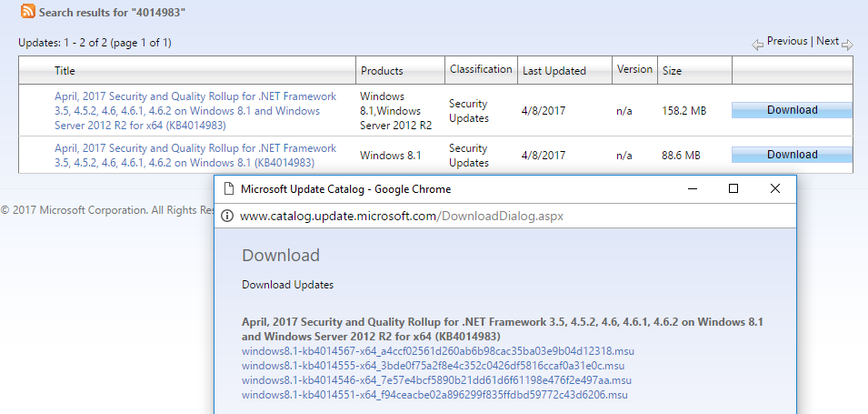The image size is (868, 414).
Task: Sort results by the Last Updated column header
Action: (x=554, y=71)
